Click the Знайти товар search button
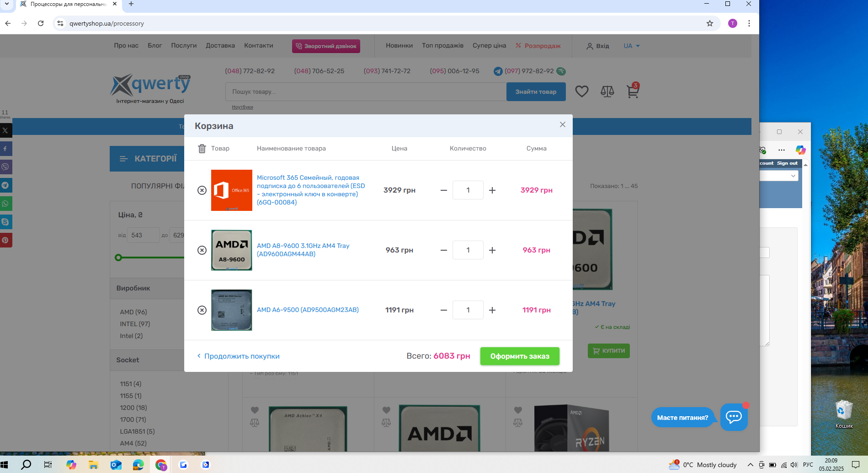Viewport: 868px width, 473px height. point(536,92)
